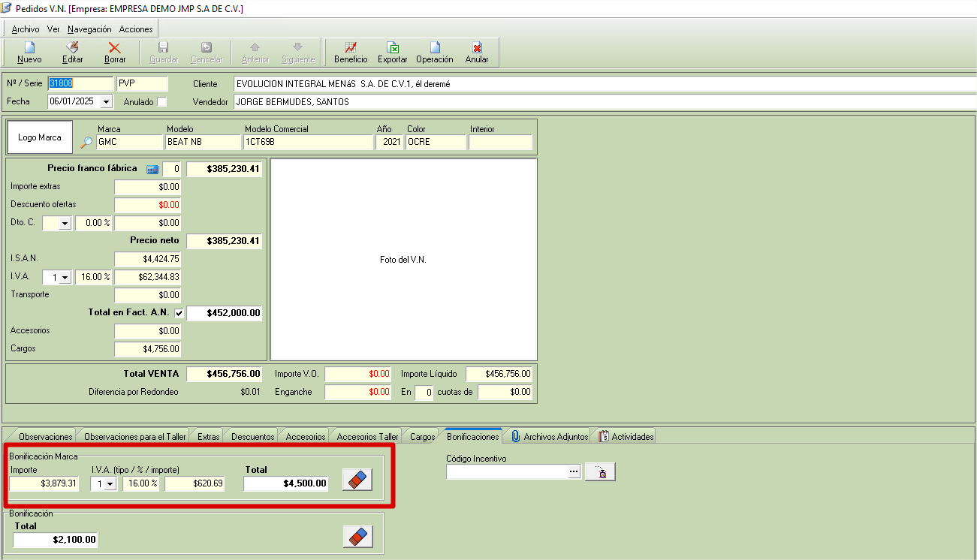Go to Anterior record
This screenshot has width=977, height=560.
[x=255, y=53]
